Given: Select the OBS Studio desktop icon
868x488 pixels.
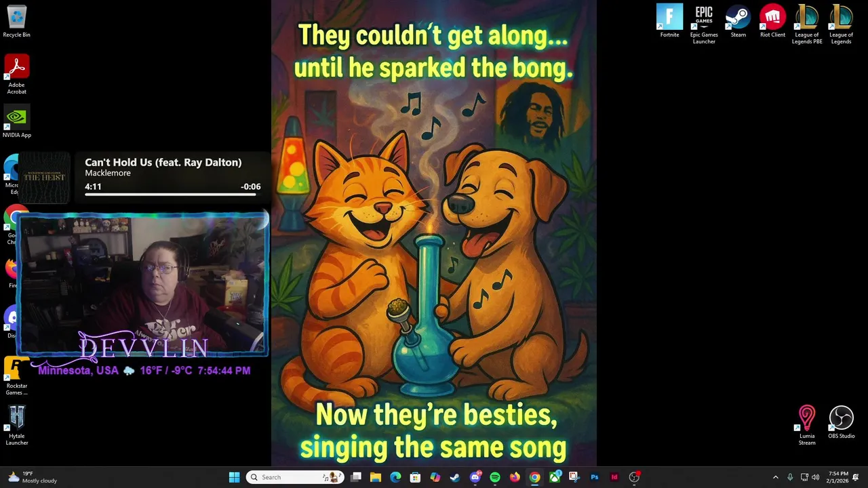Looking at the screenshot, I should click(x=841, y=423).
